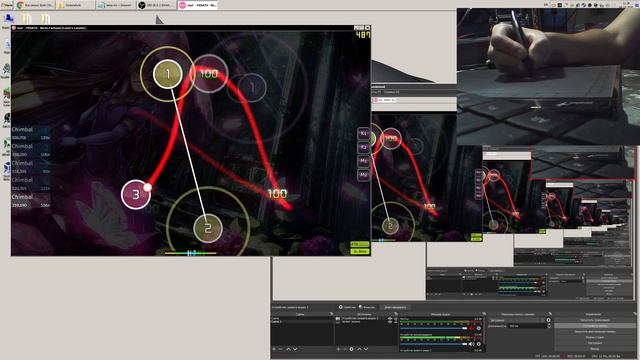Click the M2 key overlay indicator in osu!
This screenshot has width=640, height=360.
click(x=363, y=175)
